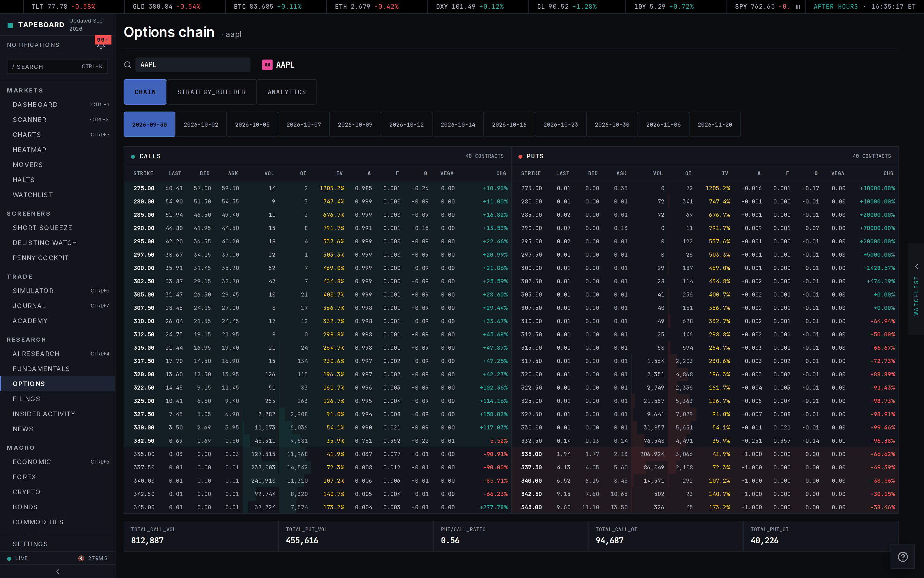Click put volume 206,924 cell
The image size is (924, 578).
click(652, 454)
